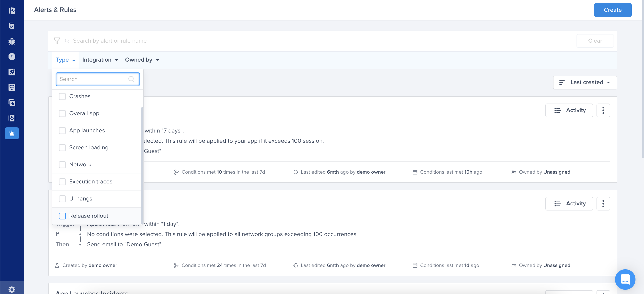Click the Issues icon in sidebar
Screen dimensions: 644x294
(x=12, y=56)
